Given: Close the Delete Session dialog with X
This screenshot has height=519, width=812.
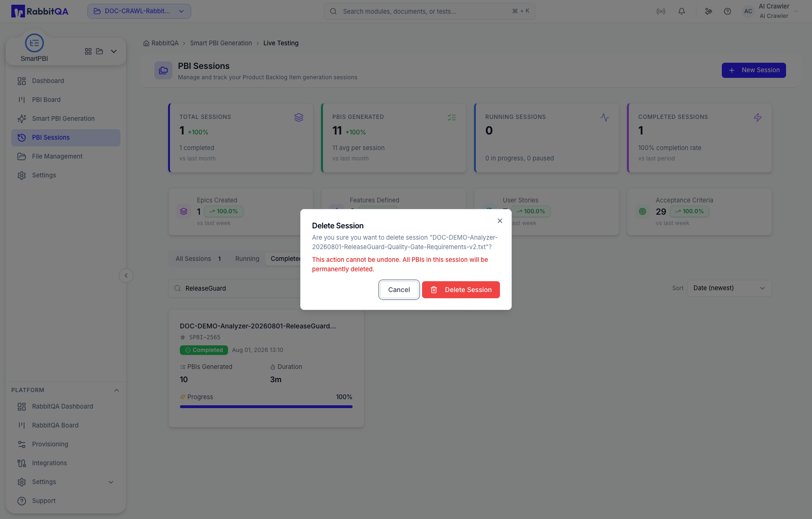Looking at the screenshot, I should pyautogui.click(x=500, y=221).
